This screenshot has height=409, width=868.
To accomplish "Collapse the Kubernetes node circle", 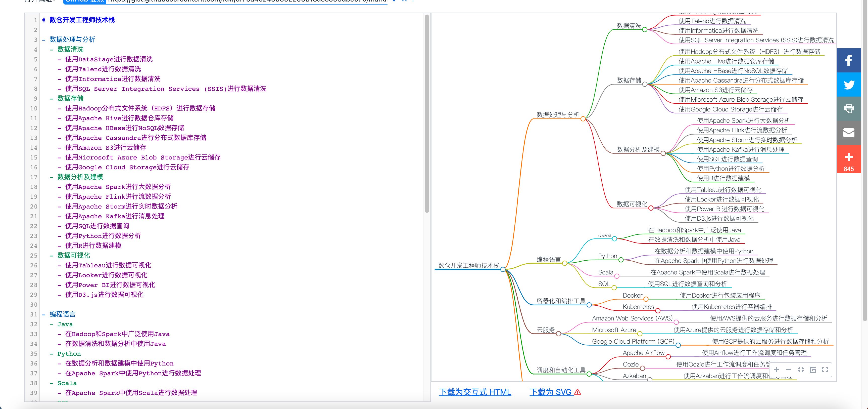I will (x=658, y=311).
